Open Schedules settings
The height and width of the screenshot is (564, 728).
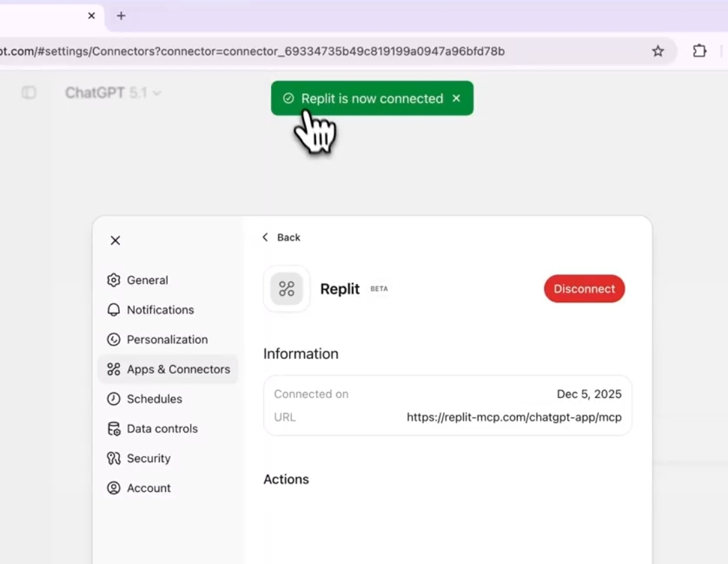click(x=154, y=399)
